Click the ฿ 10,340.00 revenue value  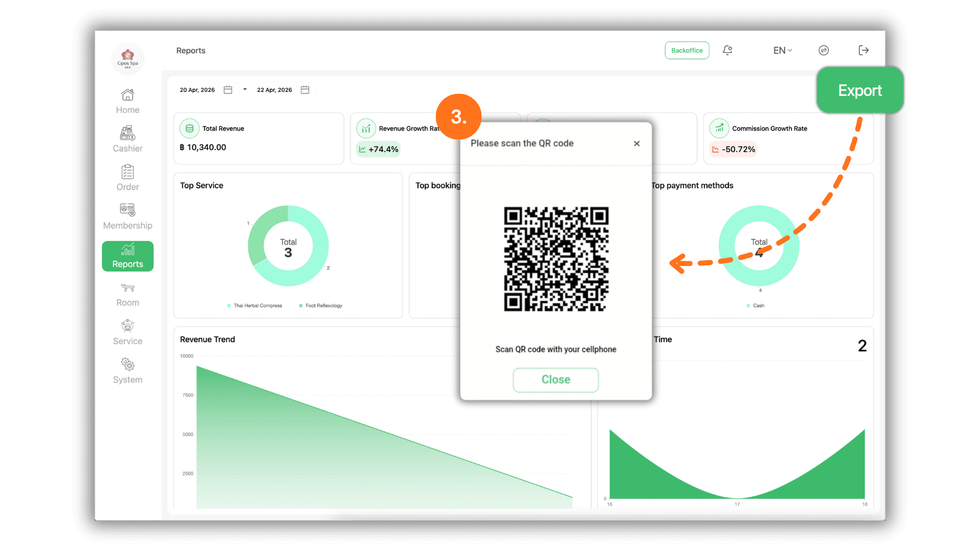click(x=203, y=147)
